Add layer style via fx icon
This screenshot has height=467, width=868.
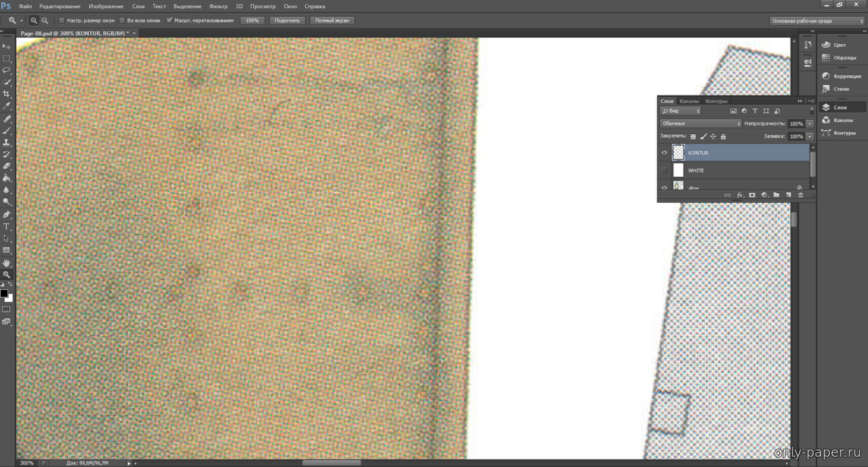(x=740, y=195)
